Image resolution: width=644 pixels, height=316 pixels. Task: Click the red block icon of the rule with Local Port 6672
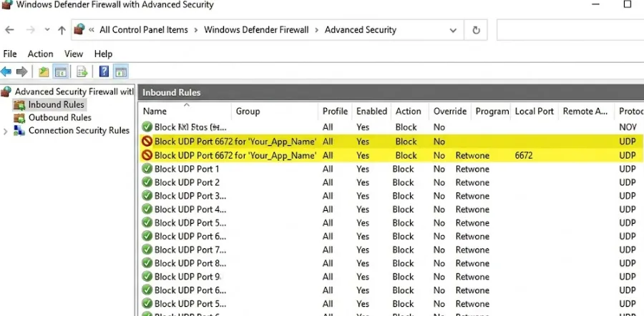147,156
